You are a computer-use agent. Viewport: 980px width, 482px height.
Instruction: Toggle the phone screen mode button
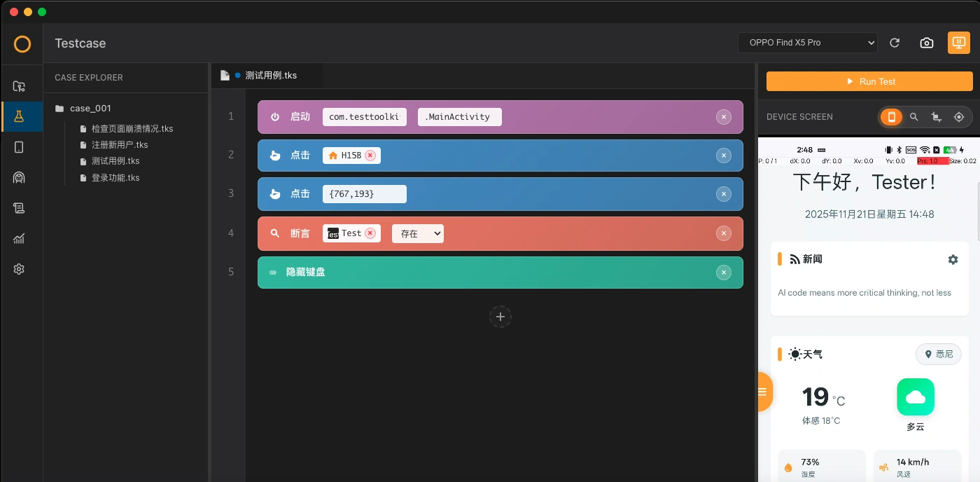pos(891,117)
